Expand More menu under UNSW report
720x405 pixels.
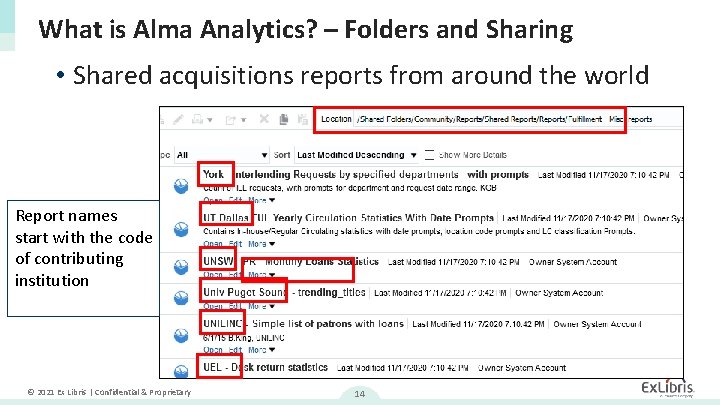(261, 275)
